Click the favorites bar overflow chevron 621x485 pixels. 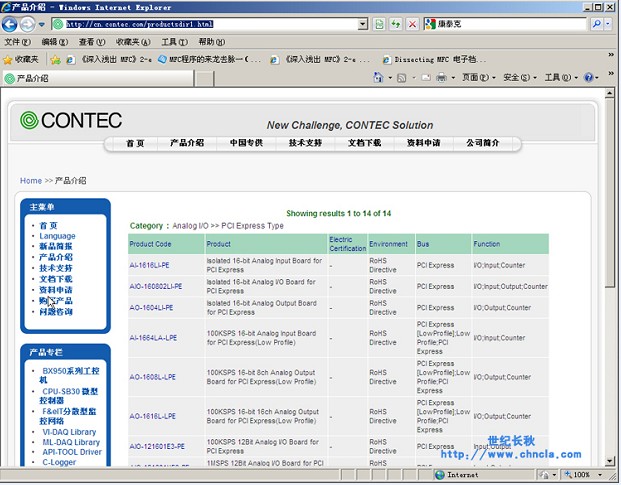pos(611,55)
